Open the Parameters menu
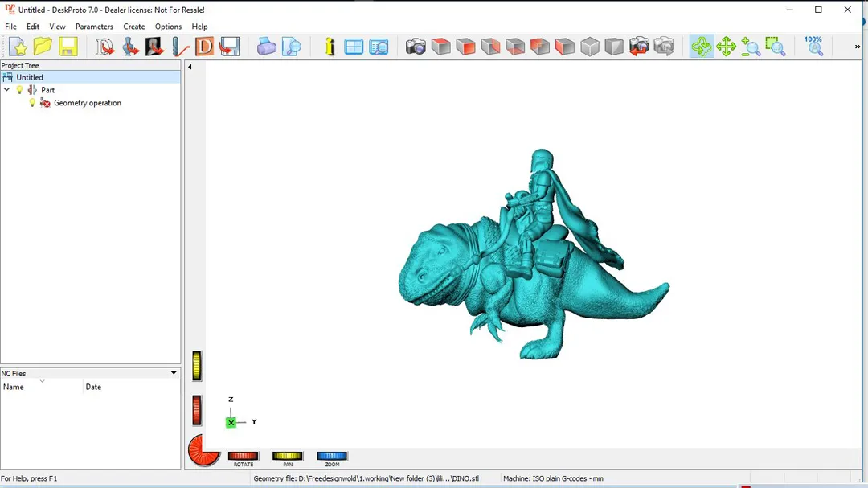 (x=94, y=27)
